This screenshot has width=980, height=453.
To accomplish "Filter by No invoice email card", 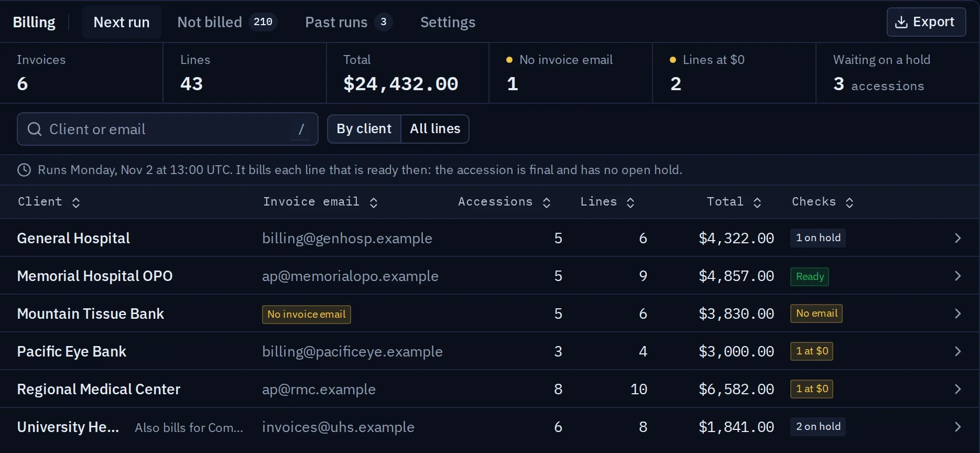I will pyautogui.click(x=571, y=73).
